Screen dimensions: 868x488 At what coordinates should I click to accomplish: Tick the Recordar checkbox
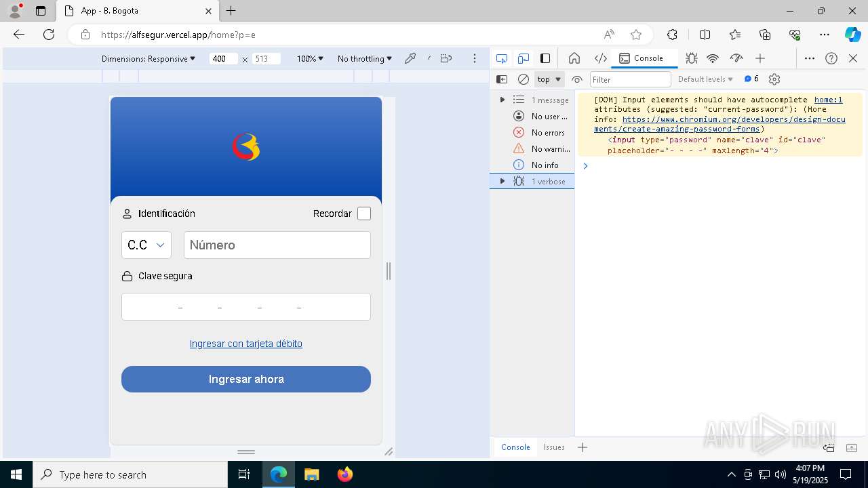[364, 213]
